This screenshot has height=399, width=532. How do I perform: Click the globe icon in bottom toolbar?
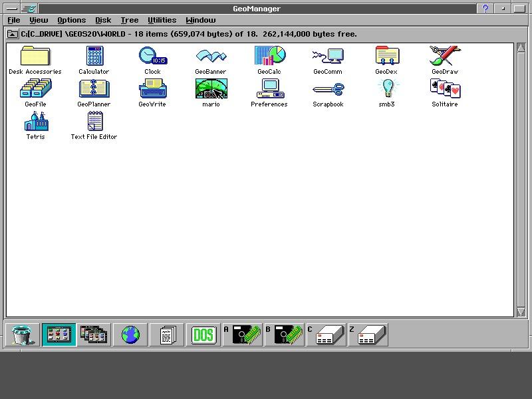[130, 335]
